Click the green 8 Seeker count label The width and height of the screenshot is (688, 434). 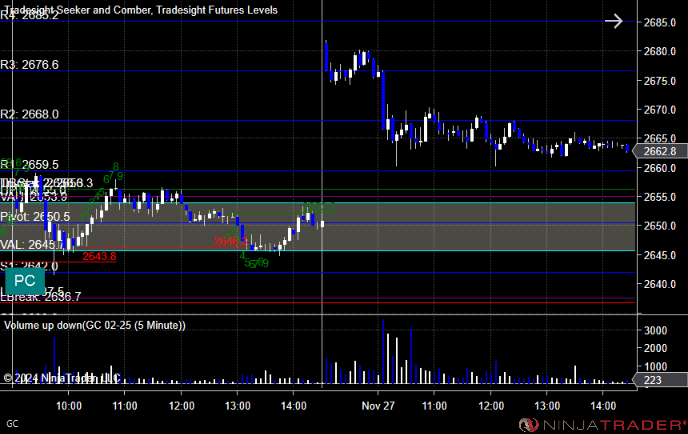116,166
